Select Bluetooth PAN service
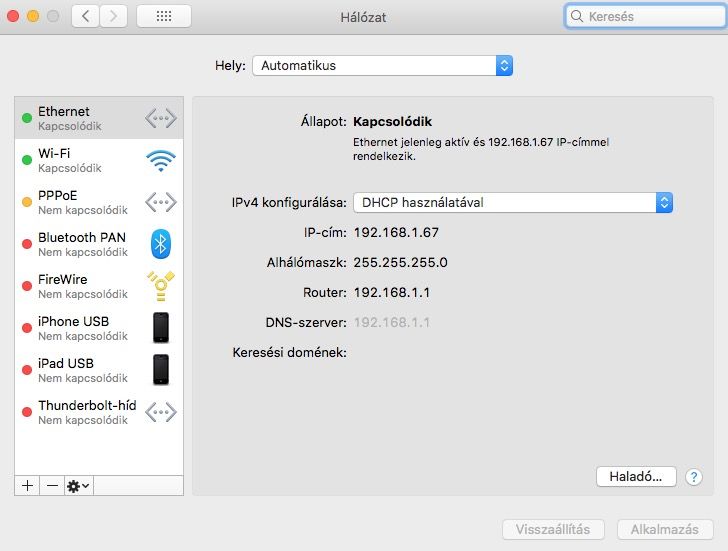The height and width of the screenshot is (551, 728). pyautogui.click(x=99, y=244)
